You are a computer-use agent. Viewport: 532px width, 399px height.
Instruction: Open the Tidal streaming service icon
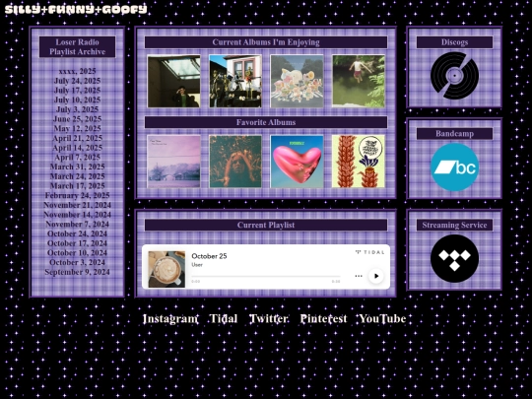point(454,258)
